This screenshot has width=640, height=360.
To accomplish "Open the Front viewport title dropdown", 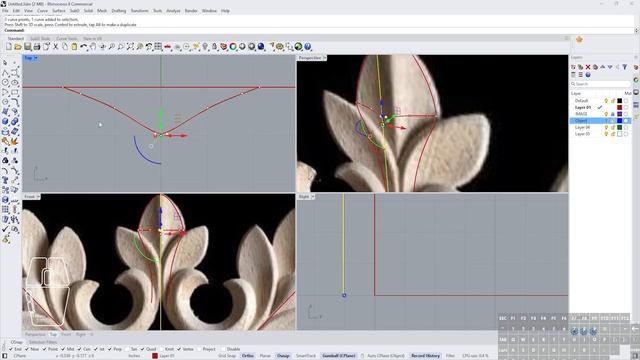I will (x=38, y=197).
